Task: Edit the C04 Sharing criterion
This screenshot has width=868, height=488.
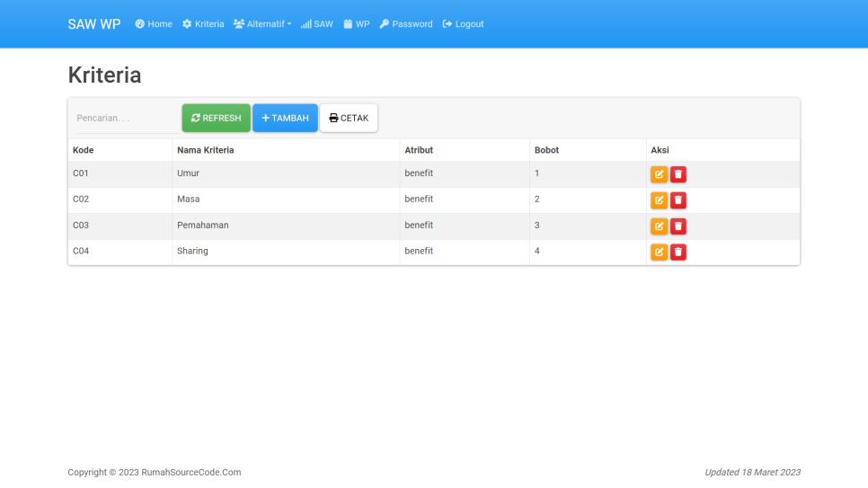Action: tap(659, 252)
